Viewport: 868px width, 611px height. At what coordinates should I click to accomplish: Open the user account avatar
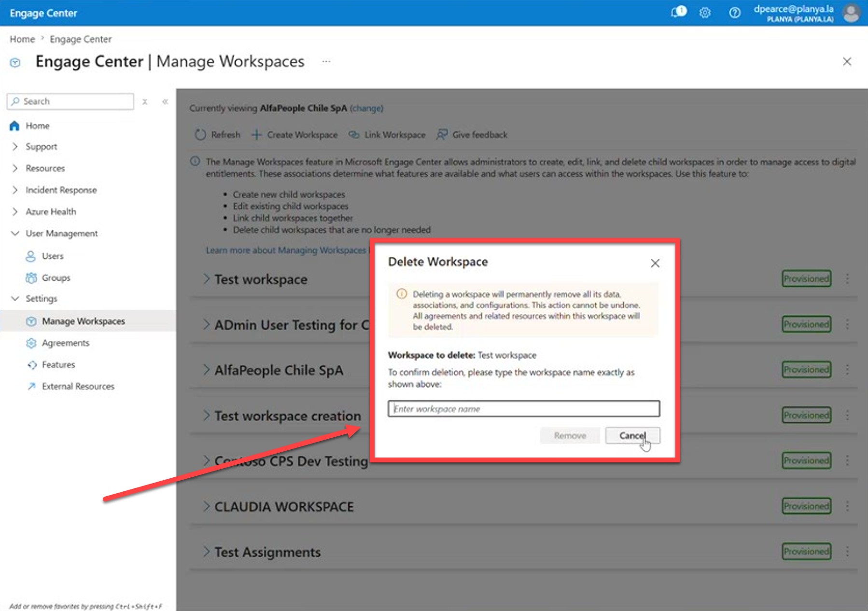point(851,13)
